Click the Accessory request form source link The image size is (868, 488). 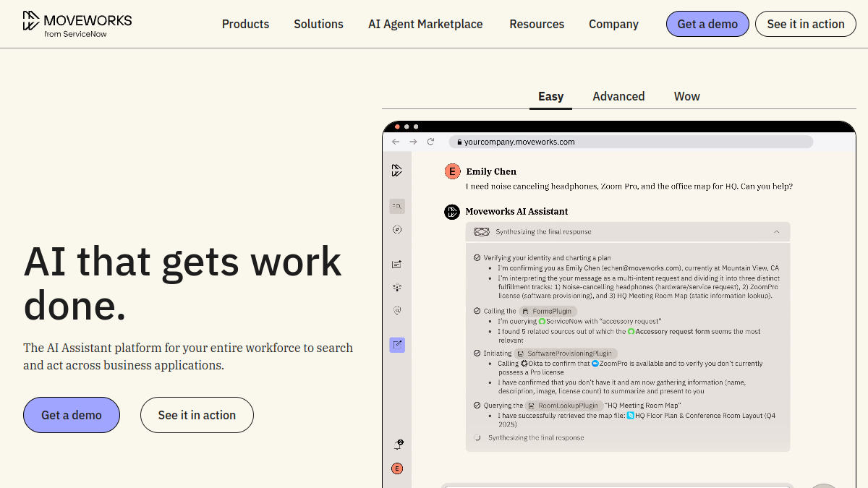(x=668, y=331)
